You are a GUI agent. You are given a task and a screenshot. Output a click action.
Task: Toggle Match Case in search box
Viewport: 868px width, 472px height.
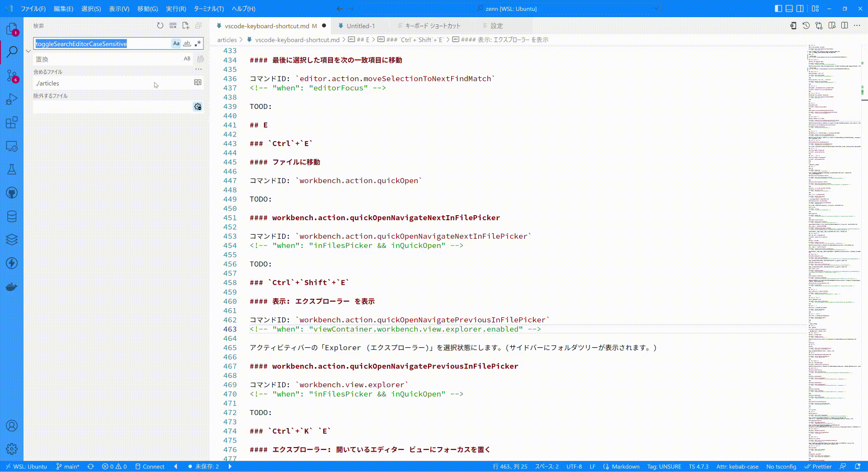(176, 43)
